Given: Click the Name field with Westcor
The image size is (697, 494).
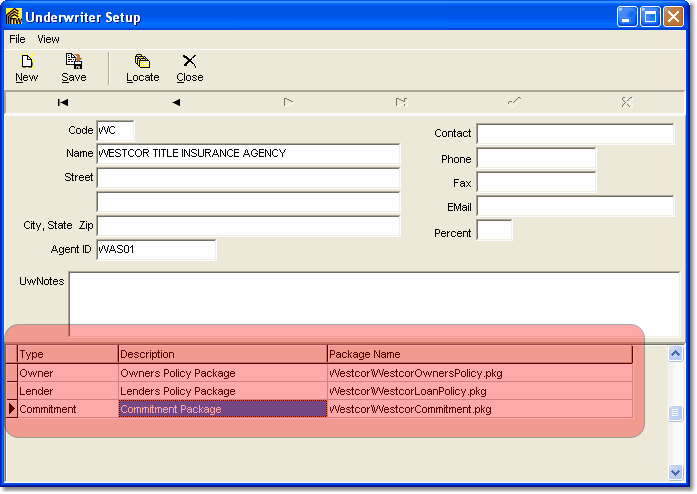Looking at the screenshot, I should coord(248,154).
